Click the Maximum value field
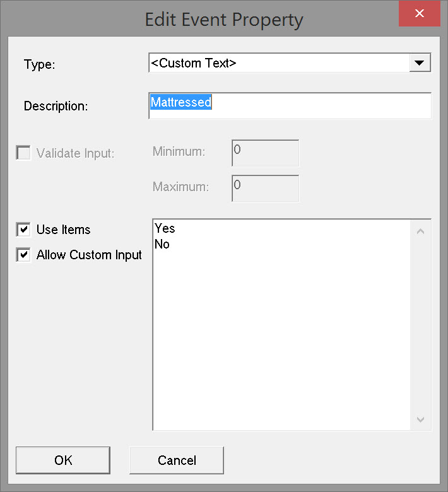The image size is (448, 492). (x=265, y=188)
